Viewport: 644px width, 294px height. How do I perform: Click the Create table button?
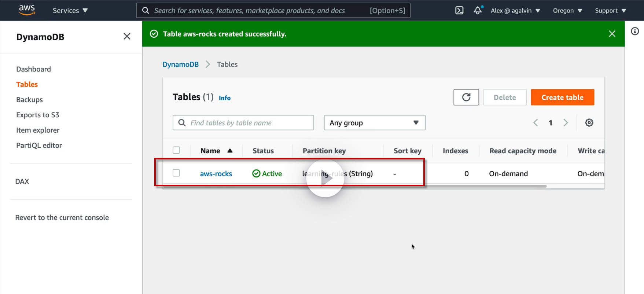click(x=562, y=98)
